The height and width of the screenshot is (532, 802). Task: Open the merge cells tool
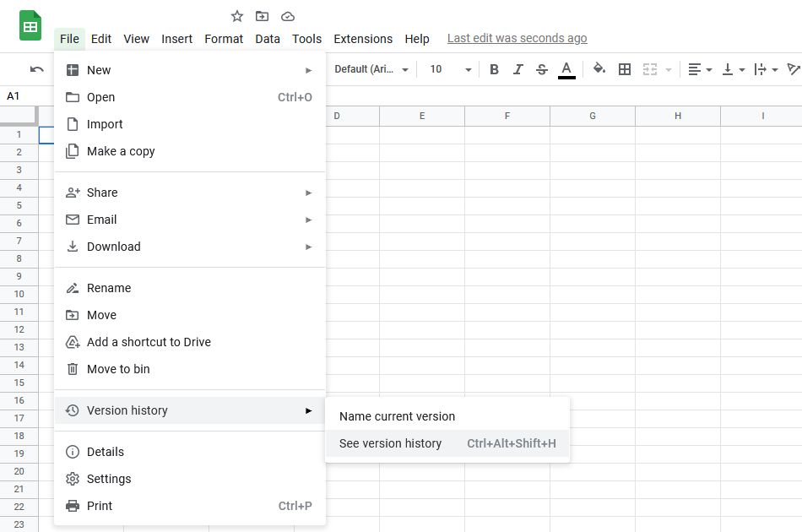pyautogui.click(x=651, y=69)
